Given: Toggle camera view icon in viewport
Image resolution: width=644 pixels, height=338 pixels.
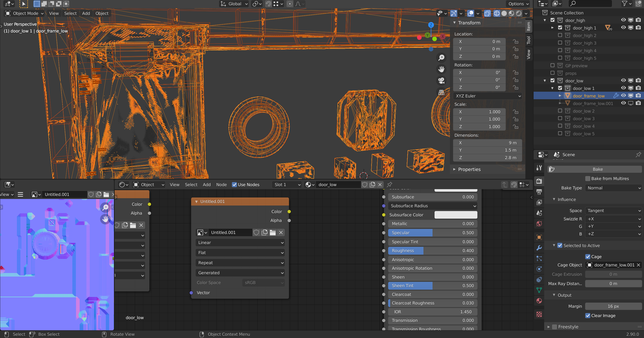Looking at the screenshot, I should [441, 81].
